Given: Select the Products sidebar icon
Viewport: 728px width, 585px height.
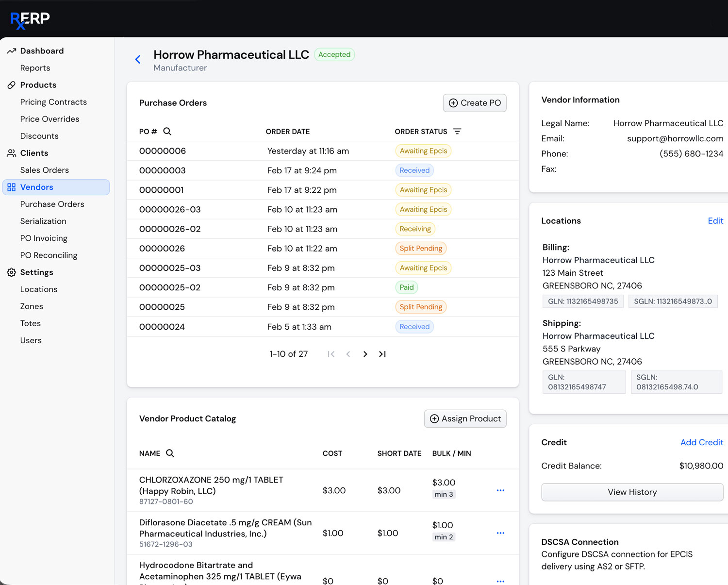Looking at the screenshot, I should [x=12, y=85].
